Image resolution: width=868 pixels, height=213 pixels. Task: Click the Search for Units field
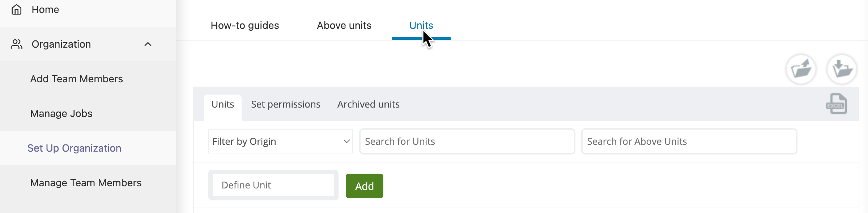tap(467, 141)
